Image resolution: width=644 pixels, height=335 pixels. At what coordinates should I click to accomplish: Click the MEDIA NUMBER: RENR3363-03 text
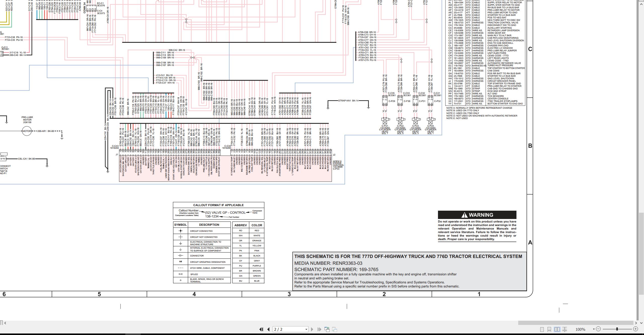(328, 263)
